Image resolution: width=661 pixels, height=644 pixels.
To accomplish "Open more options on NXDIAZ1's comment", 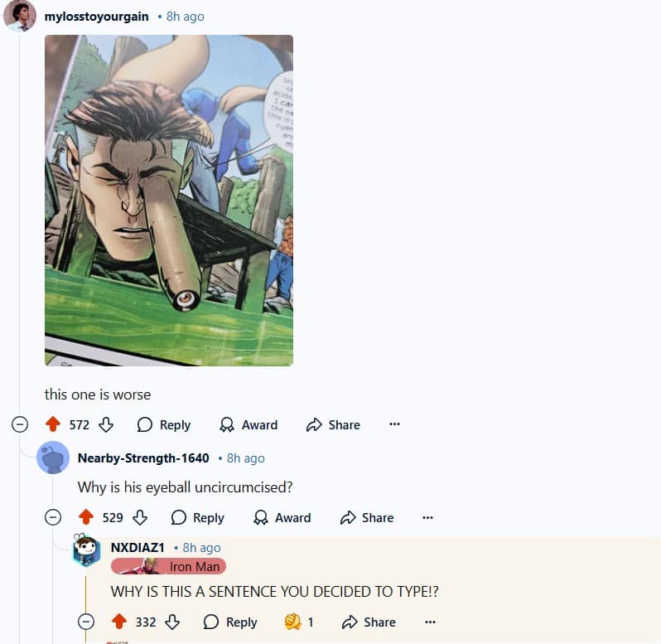I will [x=430, y=622].
